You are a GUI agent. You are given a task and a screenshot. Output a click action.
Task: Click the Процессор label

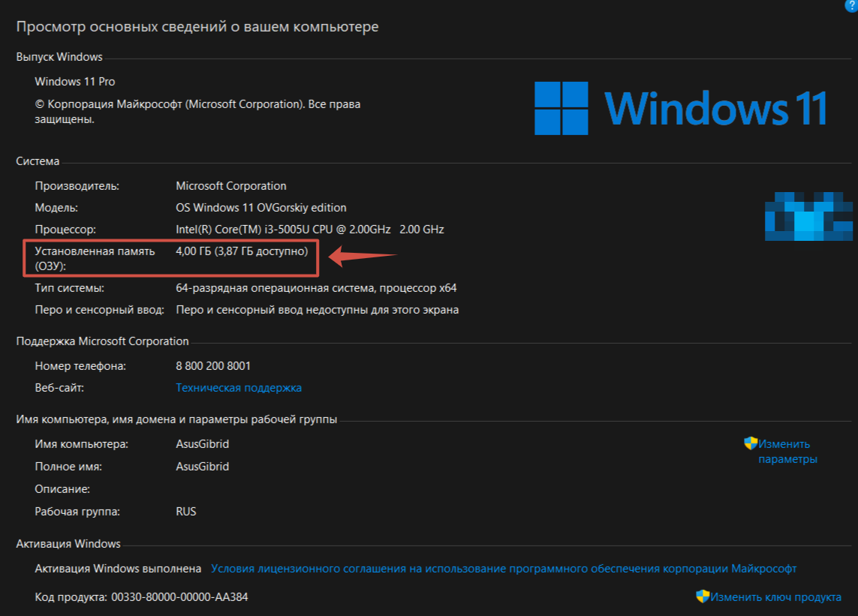65,230
